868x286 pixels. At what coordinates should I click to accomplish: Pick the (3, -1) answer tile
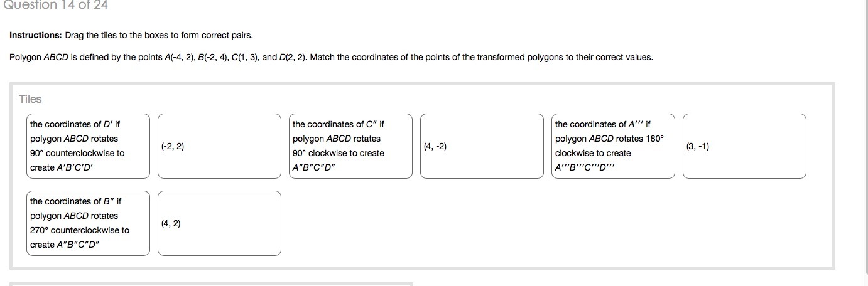[744, 146]
